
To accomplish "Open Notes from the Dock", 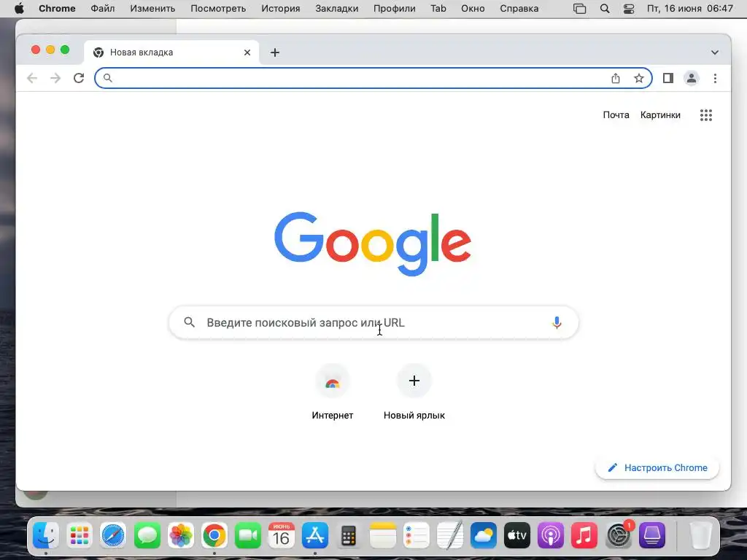I will (382, 536).
